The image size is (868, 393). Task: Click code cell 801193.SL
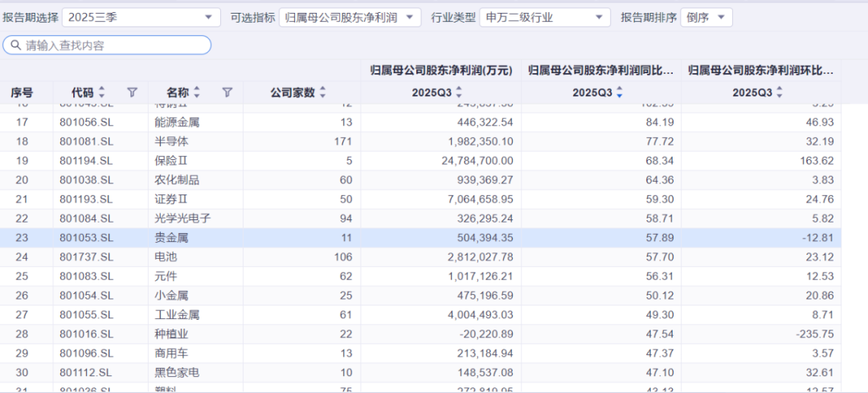pyautogui.click(x=87, y=199)
